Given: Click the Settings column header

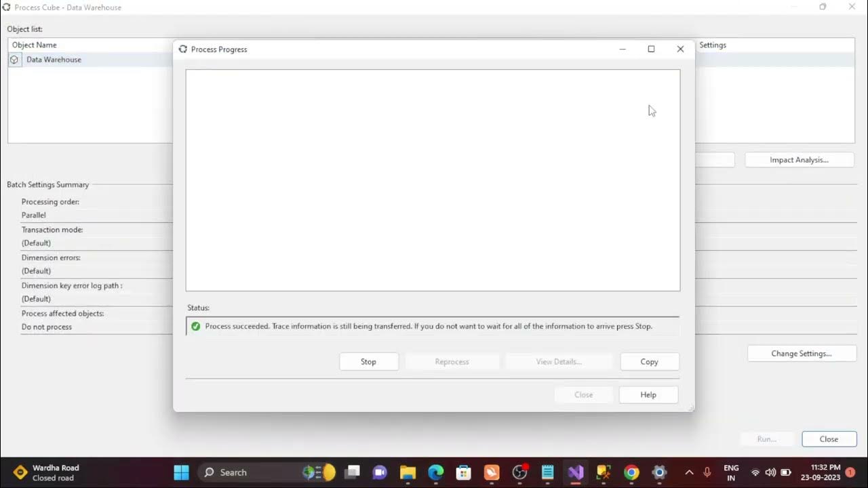Looking at the screenshot, I should [x=712, y=45].
